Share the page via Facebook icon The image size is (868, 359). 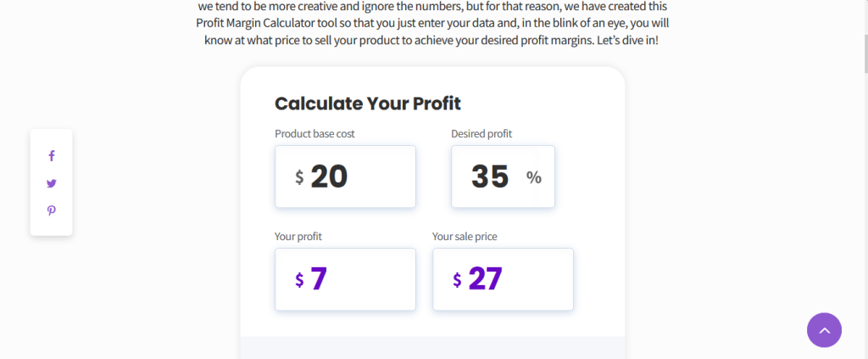coord(52,156)
